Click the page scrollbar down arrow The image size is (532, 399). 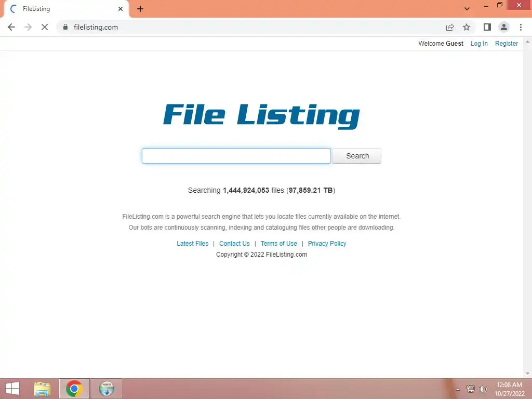pos(527,374)
